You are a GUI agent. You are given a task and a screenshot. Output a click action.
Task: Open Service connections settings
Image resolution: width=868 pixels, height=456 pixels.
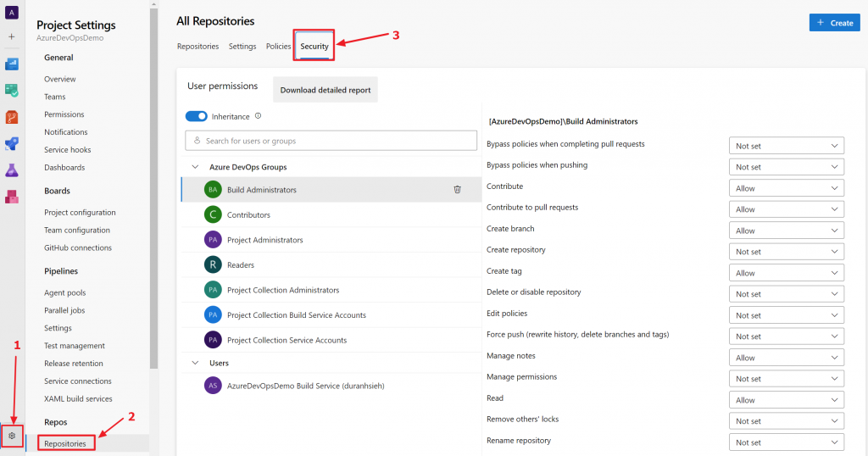coord(77,381)
